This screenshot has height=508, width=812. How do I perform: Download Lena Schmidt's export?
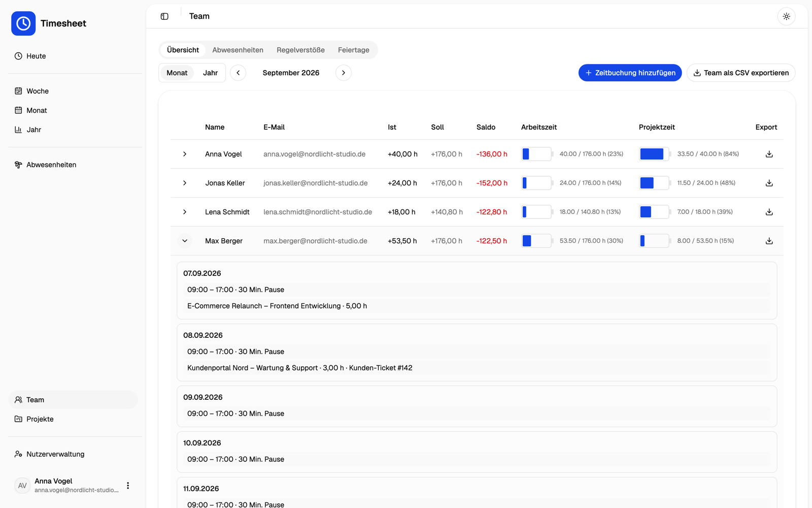tap(769, 212)
